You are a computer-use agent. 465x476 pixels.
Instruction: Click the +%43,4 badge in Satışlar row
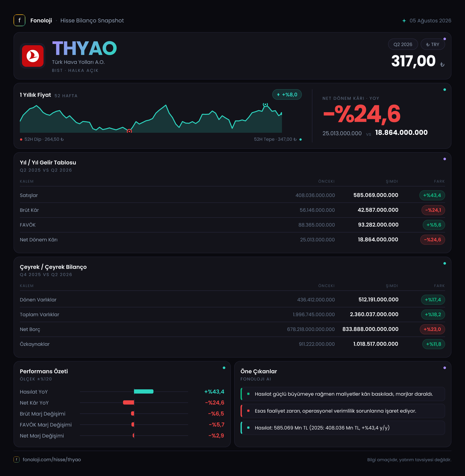pyautogui.click(x=432, y=195)
